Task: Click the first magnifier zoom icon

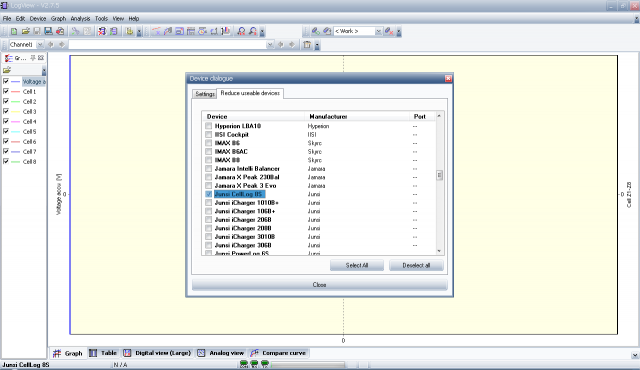Action: (x=241, y=31)
